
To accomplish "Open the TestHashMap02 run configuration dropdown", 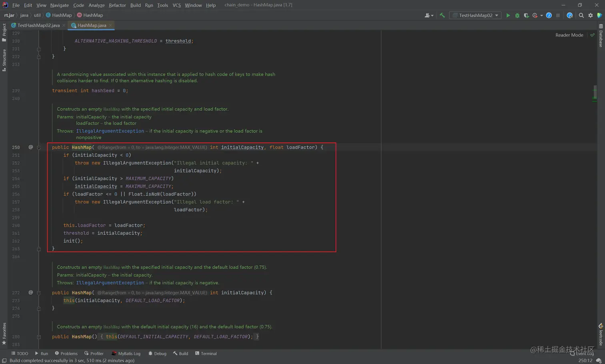I will click(x=475, y=15).
